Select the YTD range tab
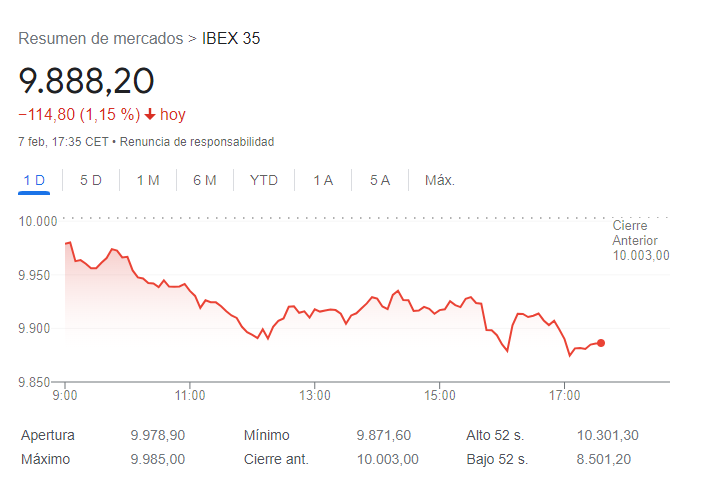 coord(264,180)
